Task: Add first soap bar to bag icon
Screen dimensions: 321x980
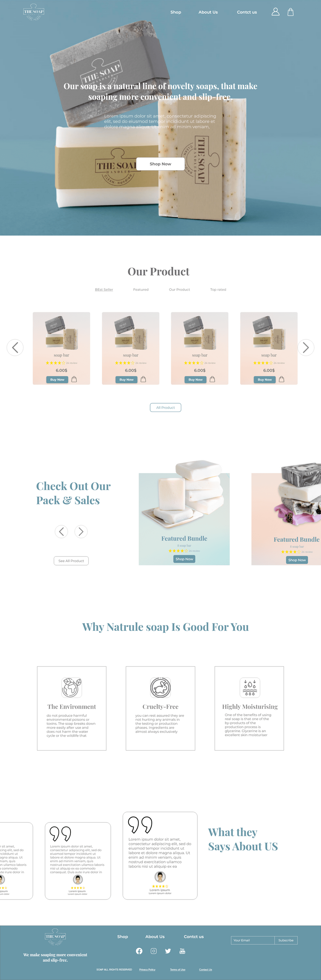Action: click(74, 379)
